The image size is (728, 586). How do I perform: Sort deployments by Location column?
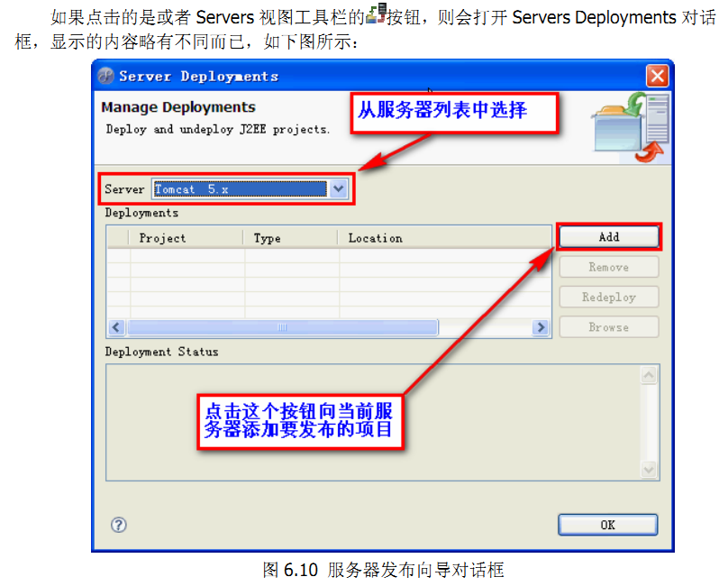pos(444,238)
